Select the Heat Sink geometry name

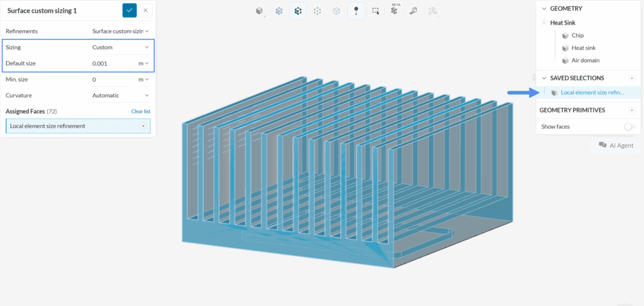pyautogui.click(x=563, y=23)
